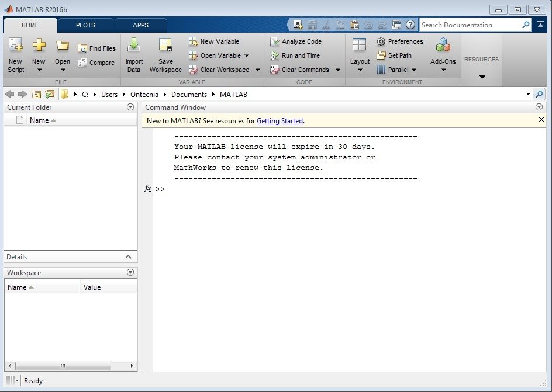Image resolution: width=552 pixels, height=392 pixels.
Task: Open Current Folder panel actions menu
Action: pos(130,107)
